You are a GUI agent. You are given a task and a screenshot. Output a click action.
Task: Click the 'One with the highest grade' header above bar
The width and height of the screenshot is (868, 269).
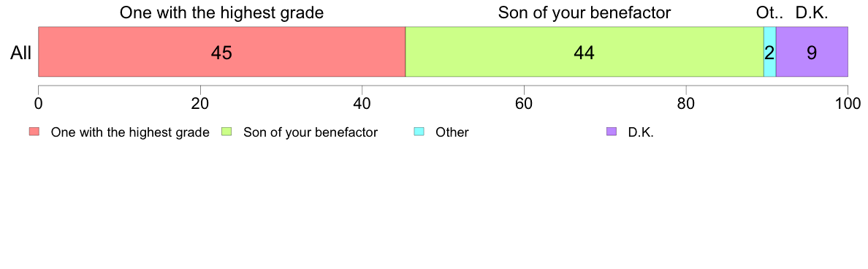pos(221,12)
